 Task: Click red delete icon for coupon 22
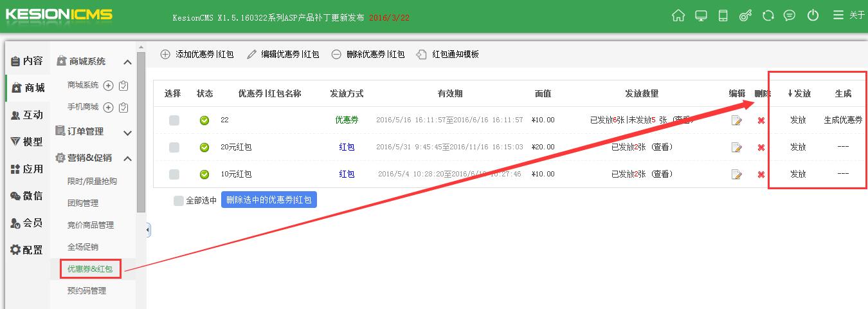click(x=761, y=120)
